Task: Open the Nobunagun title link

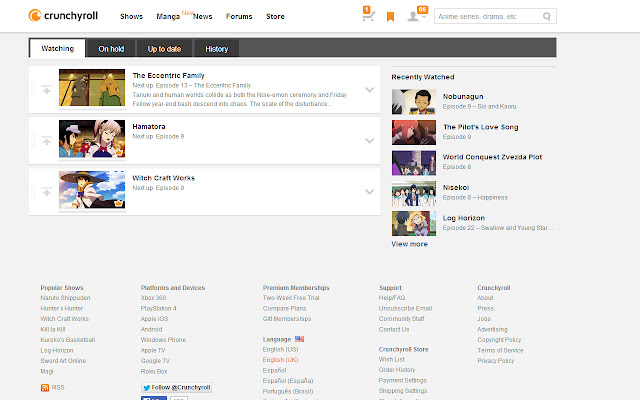Action: [463, 96]
